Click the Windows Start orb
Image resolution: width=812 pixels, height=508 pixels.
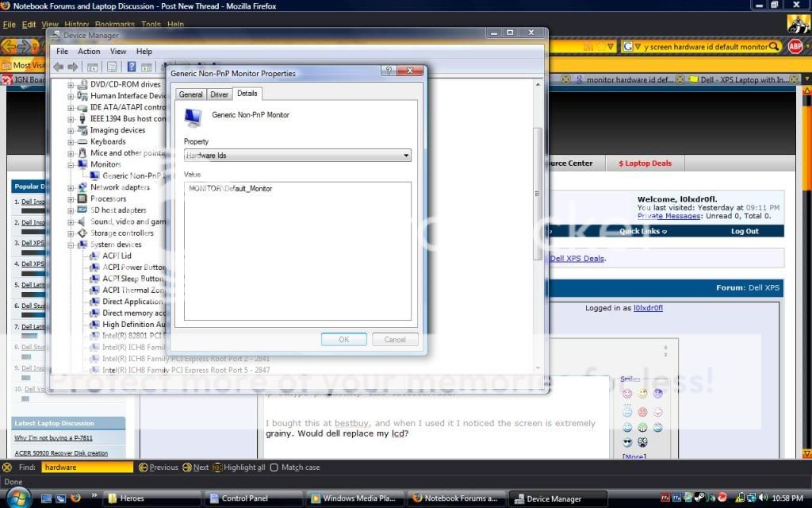pyautogui.click(x=17, y=498)
